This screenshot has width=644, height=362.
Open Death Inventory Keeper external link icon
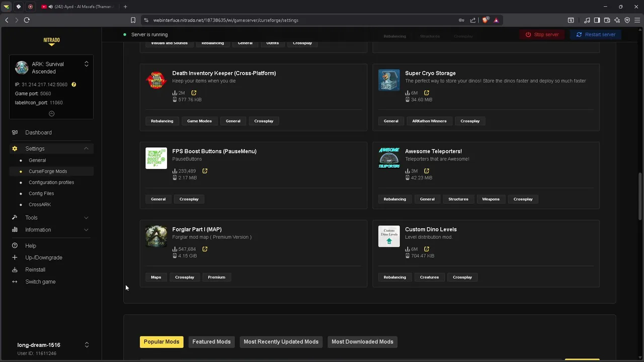point(194,93)
